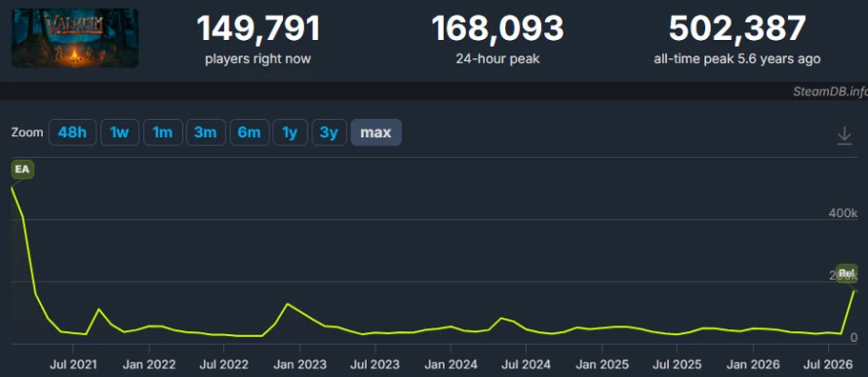Click the 400k y-axis label
The image size is (868, 377).
coord(843,213)
